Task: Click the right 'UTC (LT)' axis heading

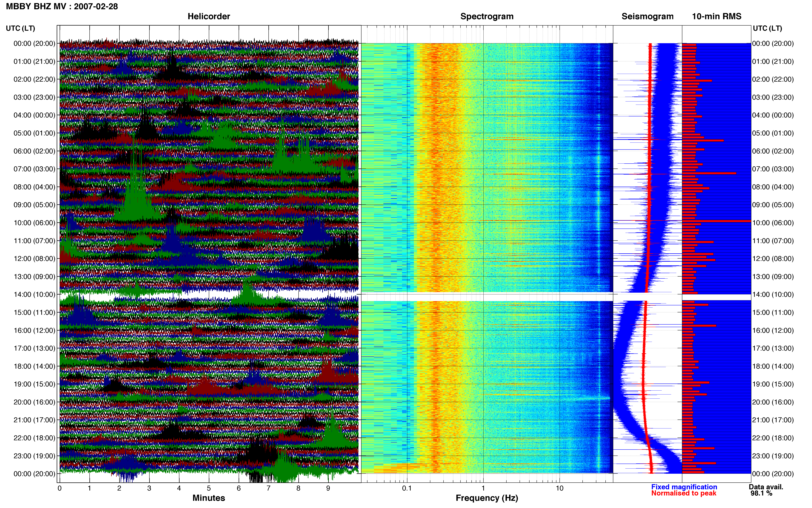Action: click(767, 28)
